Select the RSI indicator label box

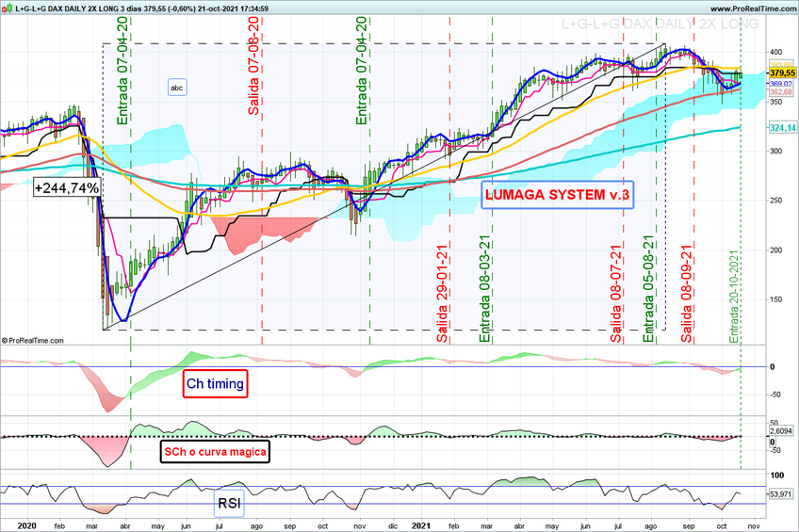click(x=229, y=503)
